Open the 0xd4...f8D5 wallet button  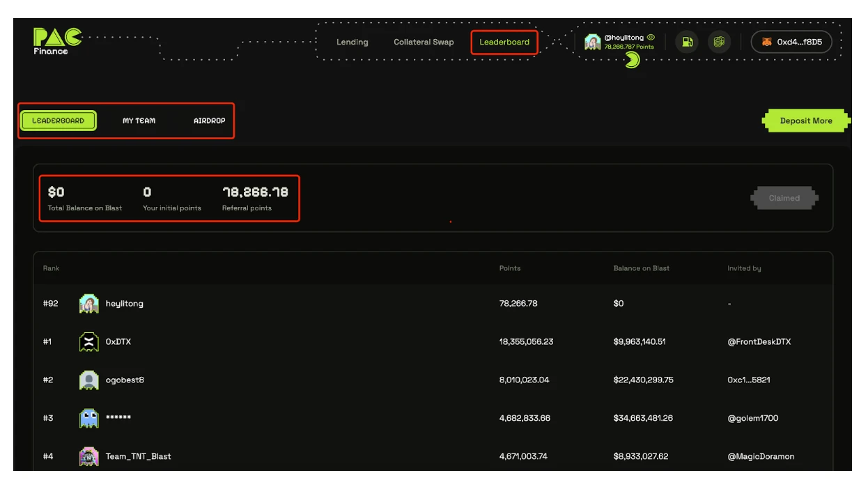792,42
